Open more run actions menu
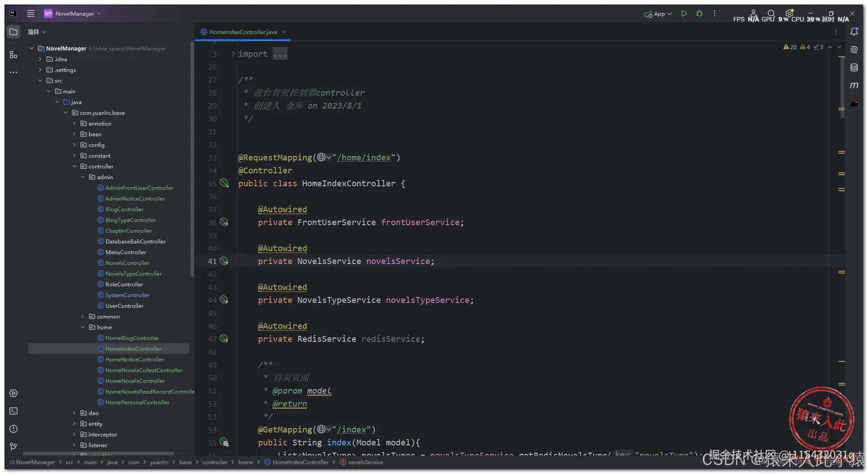Image resolution: width=868 pixels, height=474 pixels. coord(715,13)
